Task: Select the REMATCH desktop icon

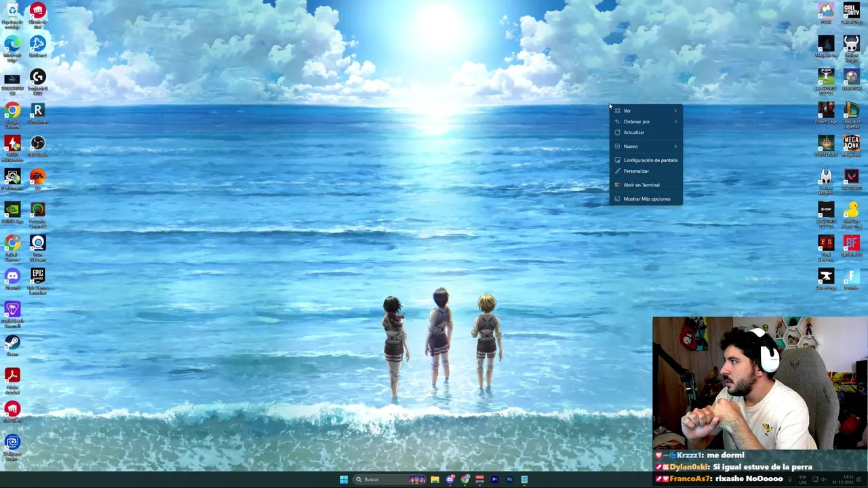Action: point(852,79)
